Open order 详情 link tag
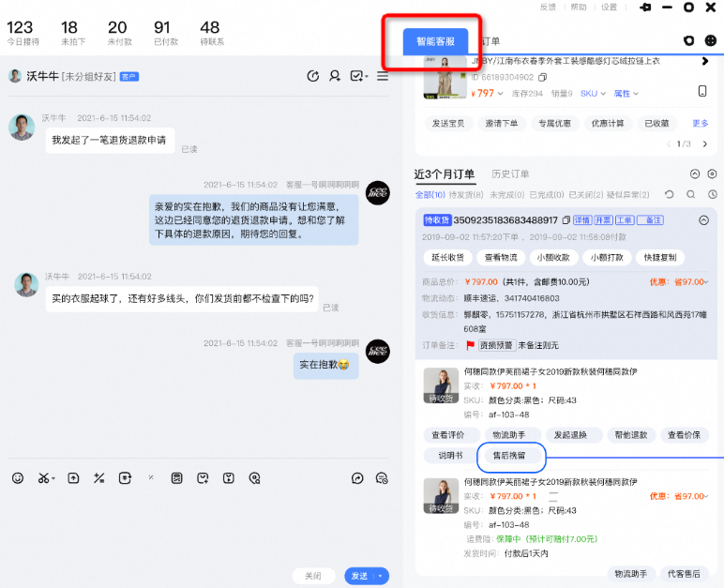This screenshot has height=588, width=724. pyautogui.click(x=581, y=220)
